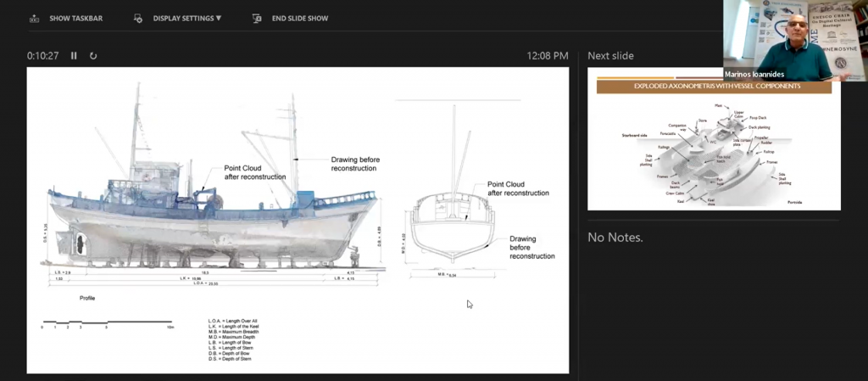
Task: Advance by clicking the next slide thumbnail
Action: (x=714, y=139)
